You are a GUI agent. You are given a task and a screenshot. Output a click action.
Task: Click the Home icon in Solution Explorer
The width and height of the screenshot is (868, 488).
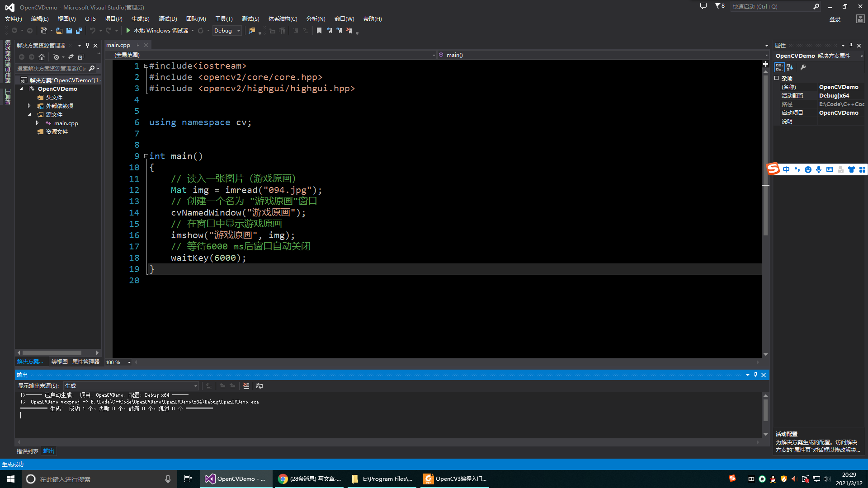[x=42, y=57]
